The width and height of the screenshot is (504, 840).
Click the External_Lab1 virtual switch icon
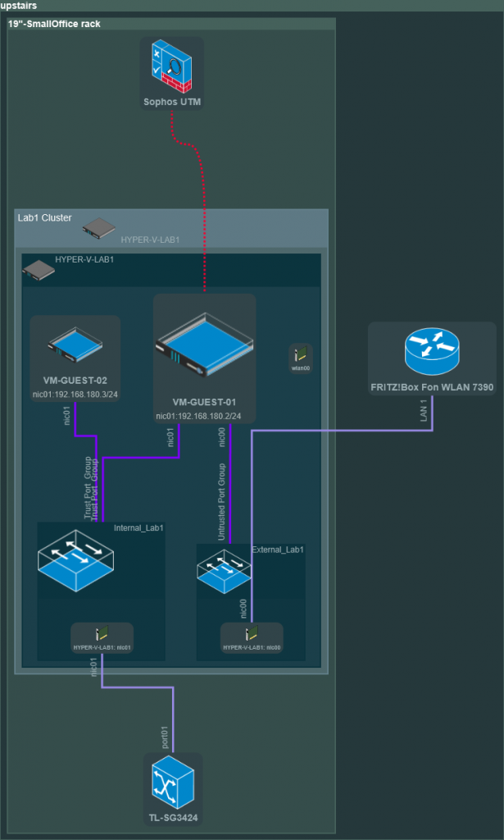(x=225, y=572)
